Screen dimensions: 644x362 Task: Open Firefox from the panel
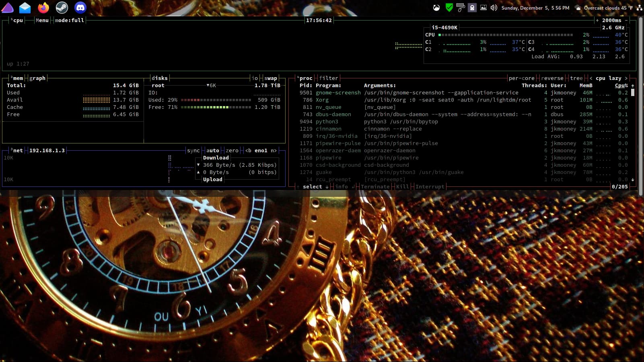point(43,8)
